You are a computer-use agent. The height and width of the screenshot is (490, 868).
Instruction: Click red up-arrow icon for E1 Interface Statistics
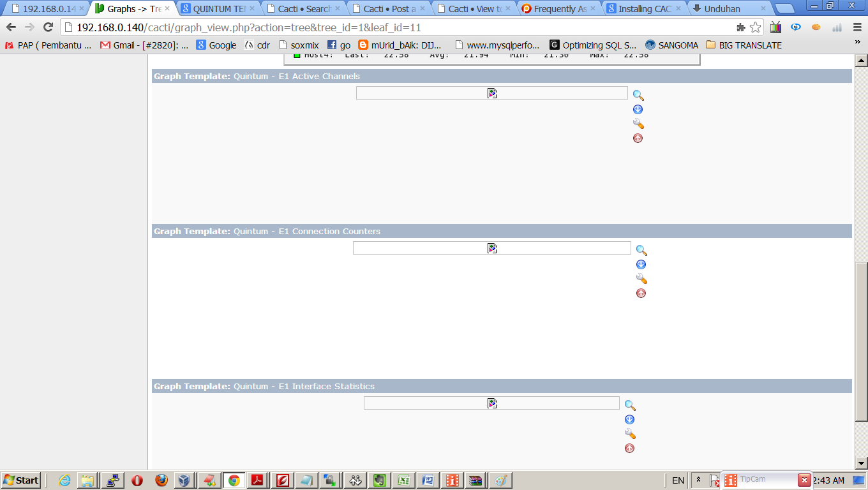629,448
